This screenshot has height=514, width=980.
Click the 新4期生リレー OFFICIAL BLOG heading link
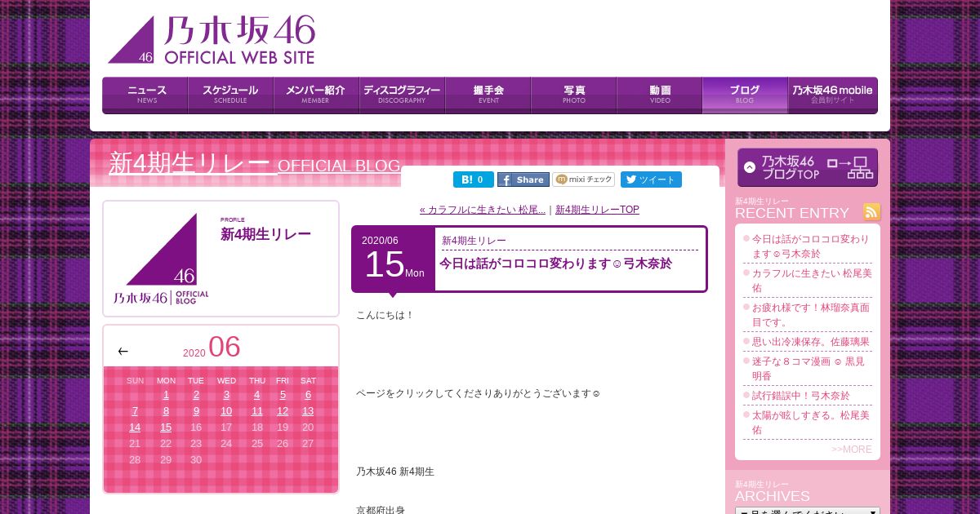[255, 163]
